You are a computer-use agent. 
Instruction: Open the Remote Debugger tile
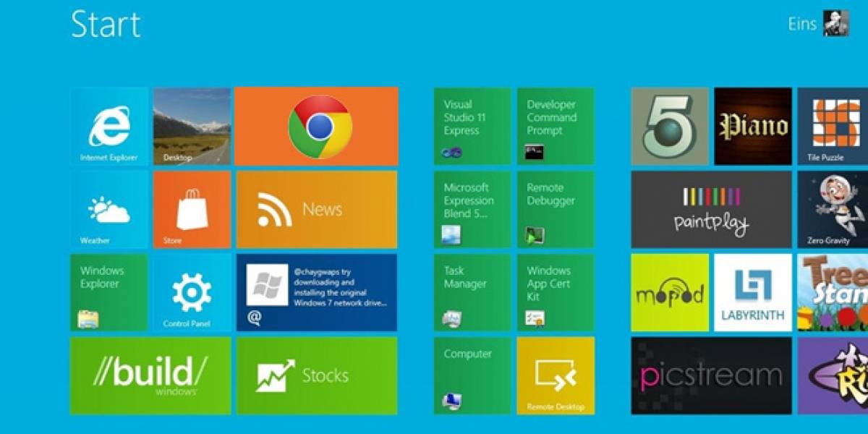point(556,210)
